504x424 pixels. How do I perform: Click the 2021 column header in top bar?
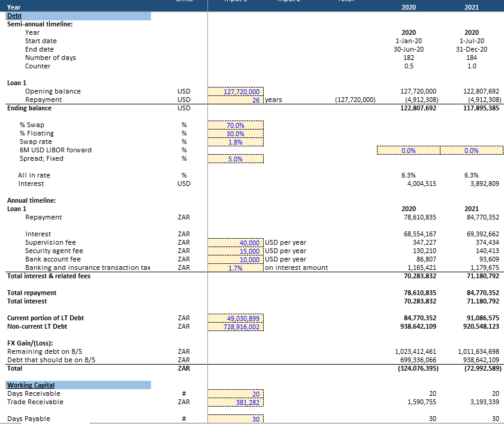pos(472,7)
